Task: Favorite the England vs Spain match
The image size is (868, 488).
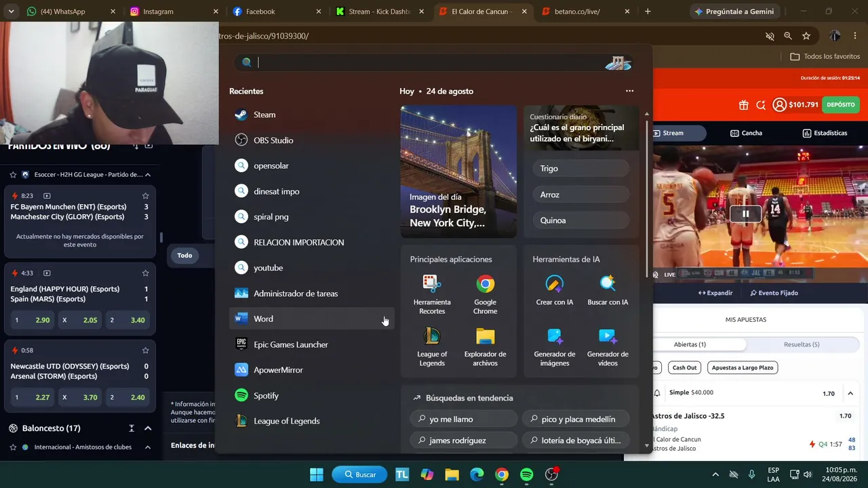Action: [x=145, y=273]
